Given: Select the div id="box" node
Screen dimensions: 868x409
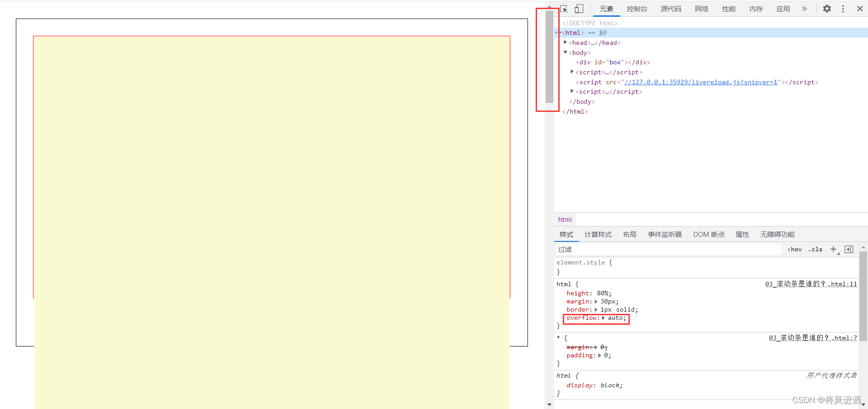Looking at the screenshot, I should [613, 62].
